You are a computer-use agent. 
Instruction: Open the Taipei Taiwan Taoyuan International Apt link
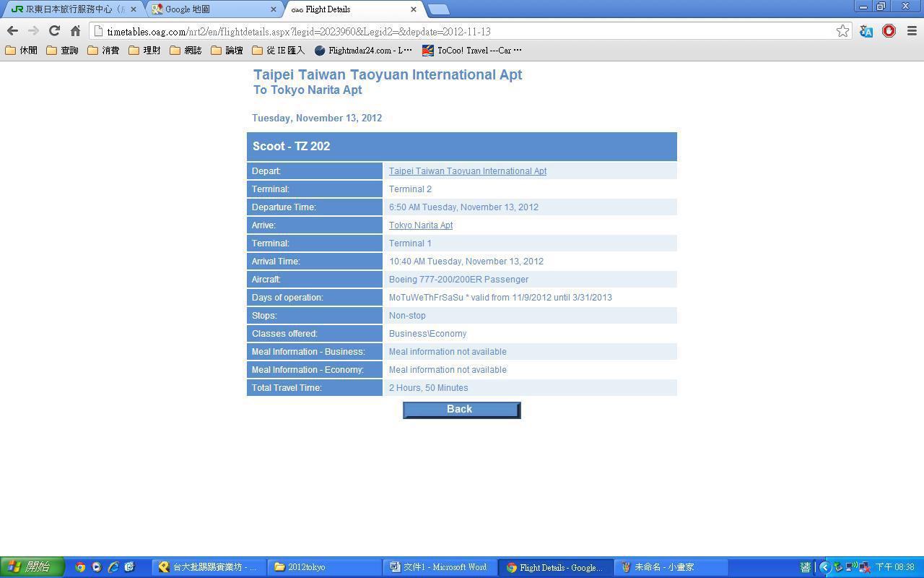(x=468, y=171)
